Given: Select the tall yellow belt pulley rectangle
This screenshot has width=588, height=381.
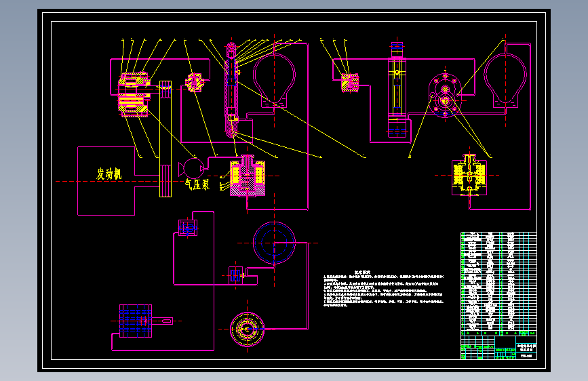Looking at the screenshot, I should [165, 139].
